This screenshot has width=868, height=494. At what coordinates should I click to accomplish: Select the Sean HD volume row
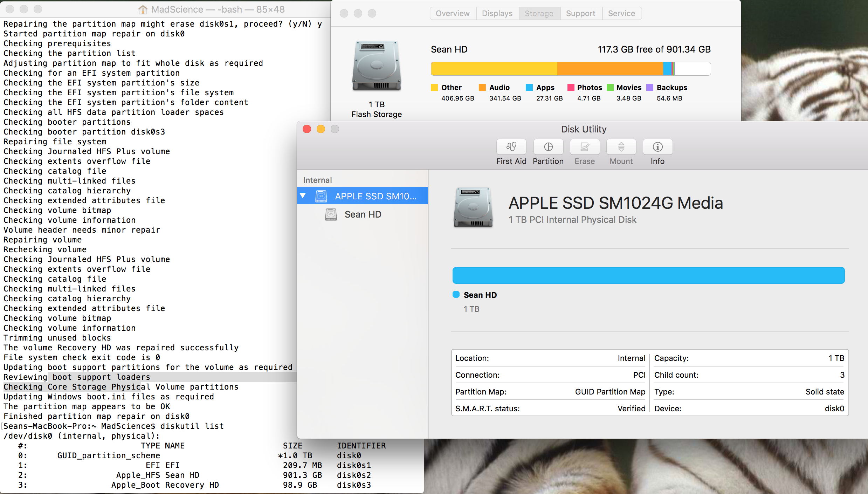pos(363,214)
